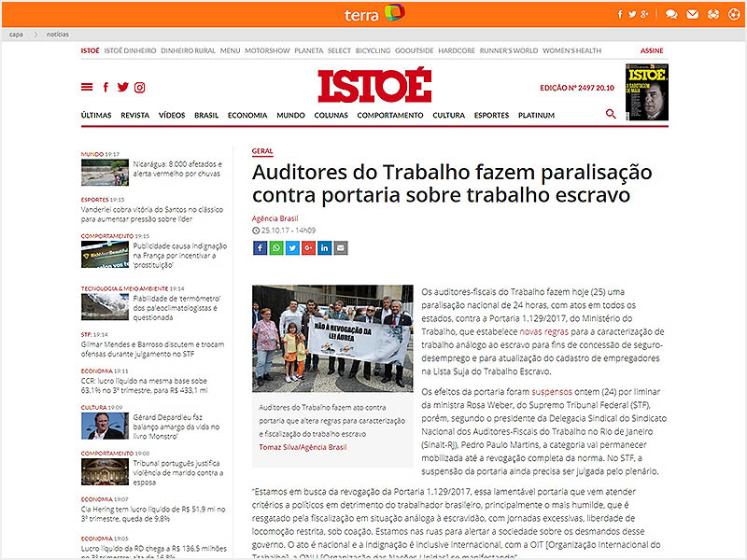Share article on LinkedIn
747x560 pixels.
click(324, 247)
